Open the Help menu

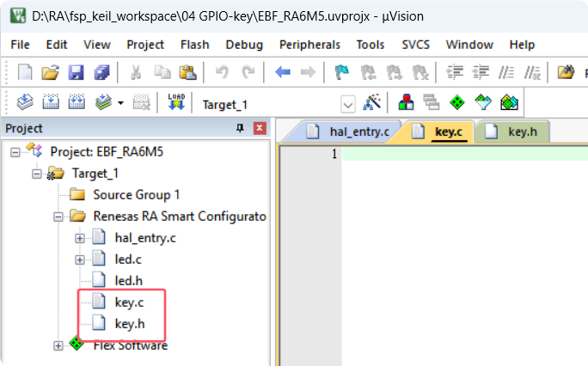[522, 45]
